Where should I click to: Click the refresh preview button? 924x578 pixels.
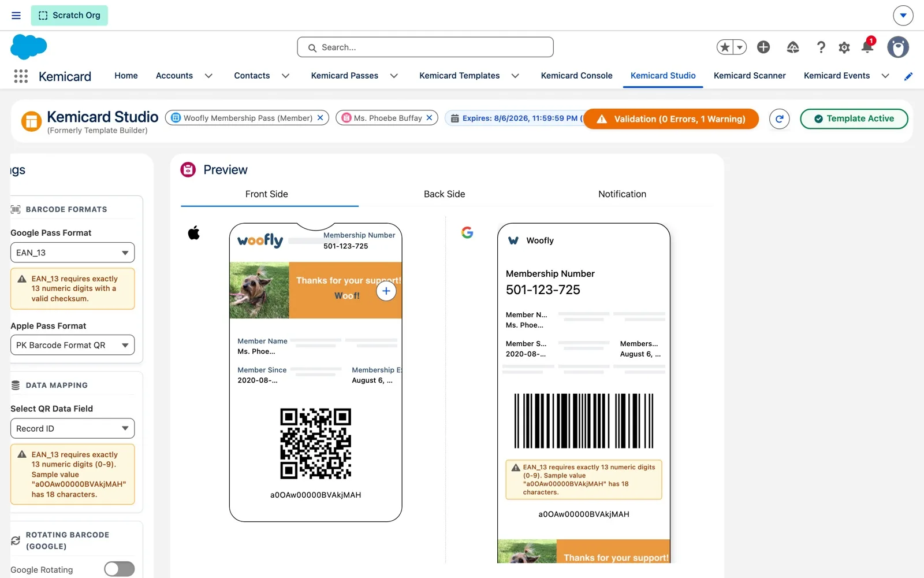[779, 119]
